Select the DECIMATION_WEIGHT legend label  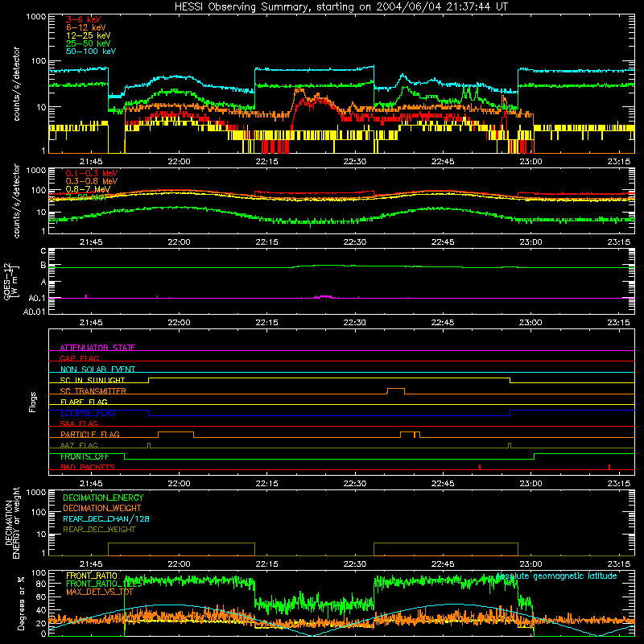point(102,508)
